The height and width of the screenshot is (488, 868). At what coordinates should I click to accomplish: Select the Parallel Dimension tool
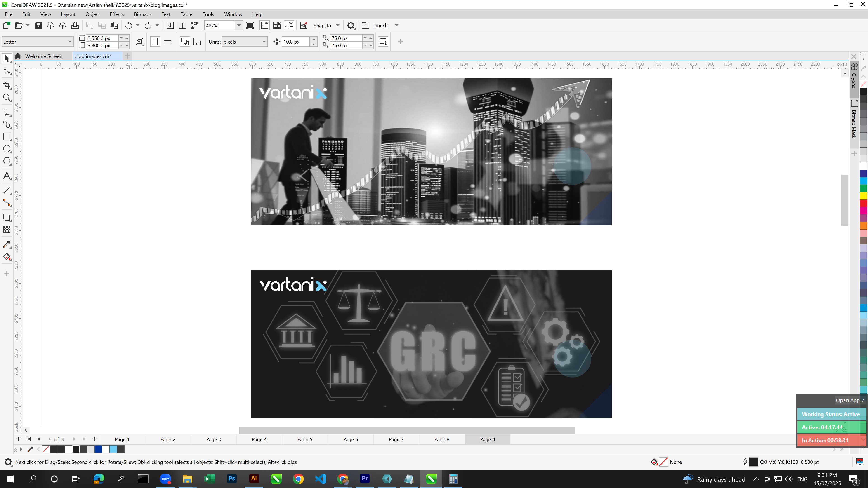(x=7, y=190)
